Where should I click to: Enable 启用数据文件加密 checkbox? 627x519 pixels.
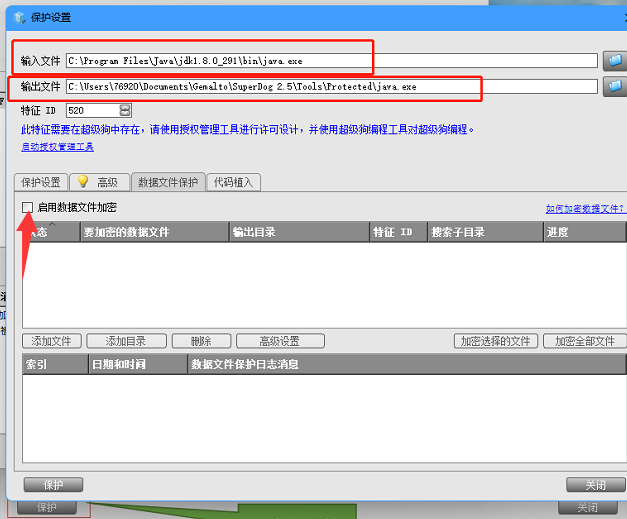[x=28, y=207]
